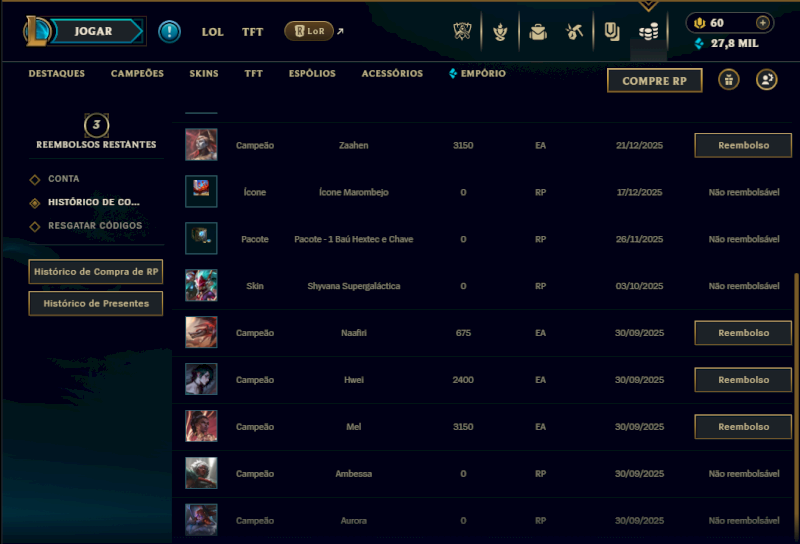The width and height of the screenshot is (800, 544).
Task: Click the date 17/12/2025
Action: coord(639,192)
